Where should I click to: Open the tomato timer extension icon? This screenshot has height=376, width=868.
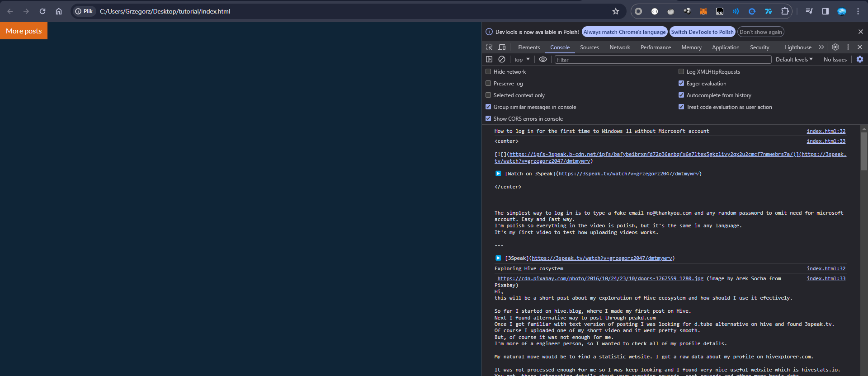point(671,11)
